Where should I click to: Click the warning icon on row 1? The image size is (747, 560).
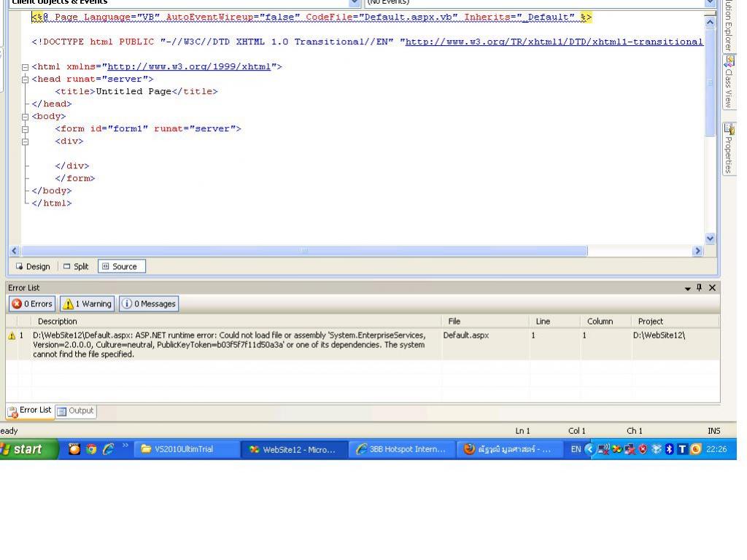coord(12,335)
